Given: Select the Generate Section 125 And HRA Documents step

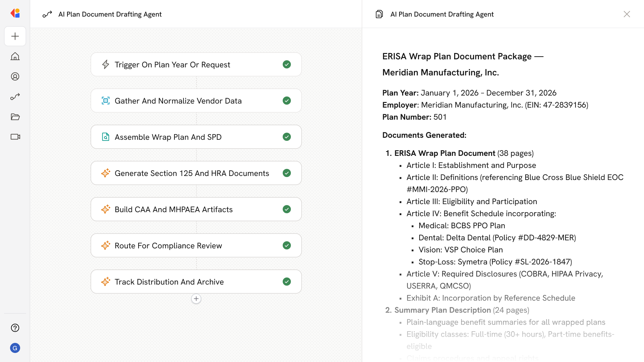Looking at the screenshot, I should coord(192,173).
